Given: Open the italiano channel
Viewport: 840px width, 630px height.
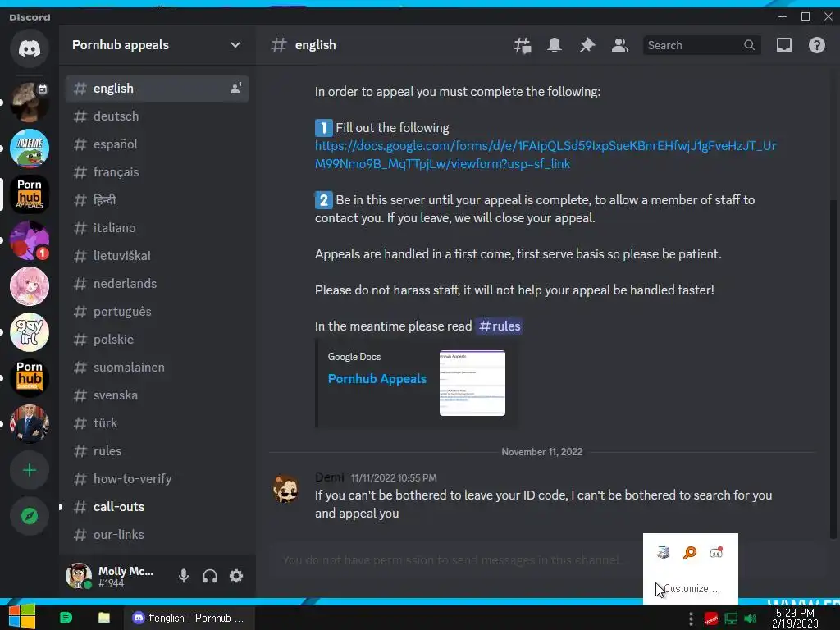Looking at the screenshot, I should (157, 228).
